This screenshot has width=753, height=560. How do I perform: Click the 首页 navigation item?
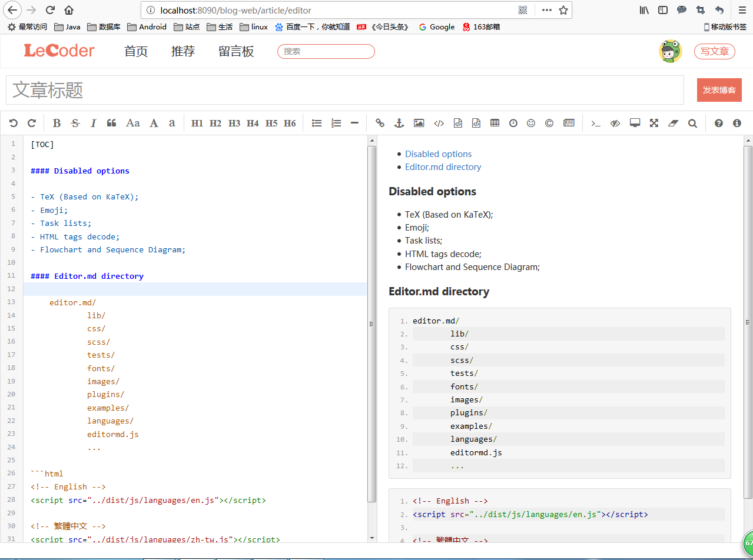tap(136, 51)
